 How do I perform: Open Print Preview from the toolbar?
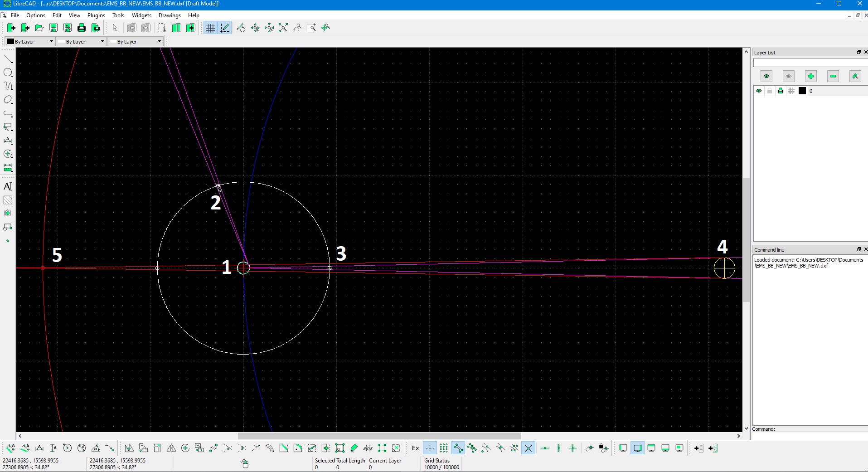[x=96, y=28]
